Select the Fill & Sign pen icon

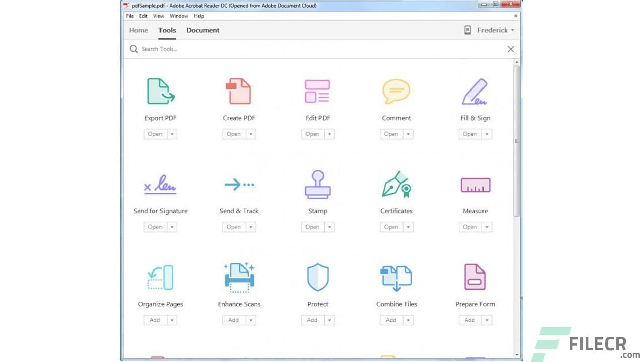[474, 91]
